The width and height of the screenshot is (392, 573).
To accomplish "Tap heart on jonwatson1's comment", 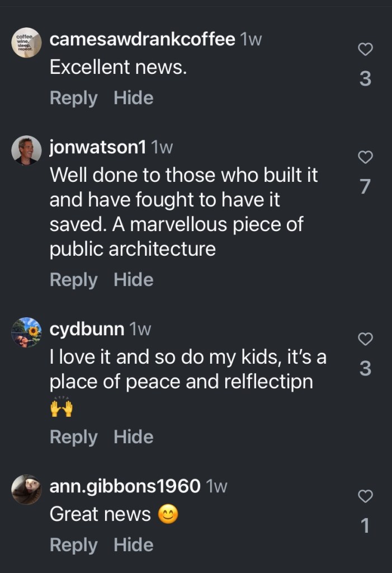I will click(x=365, y=157).
